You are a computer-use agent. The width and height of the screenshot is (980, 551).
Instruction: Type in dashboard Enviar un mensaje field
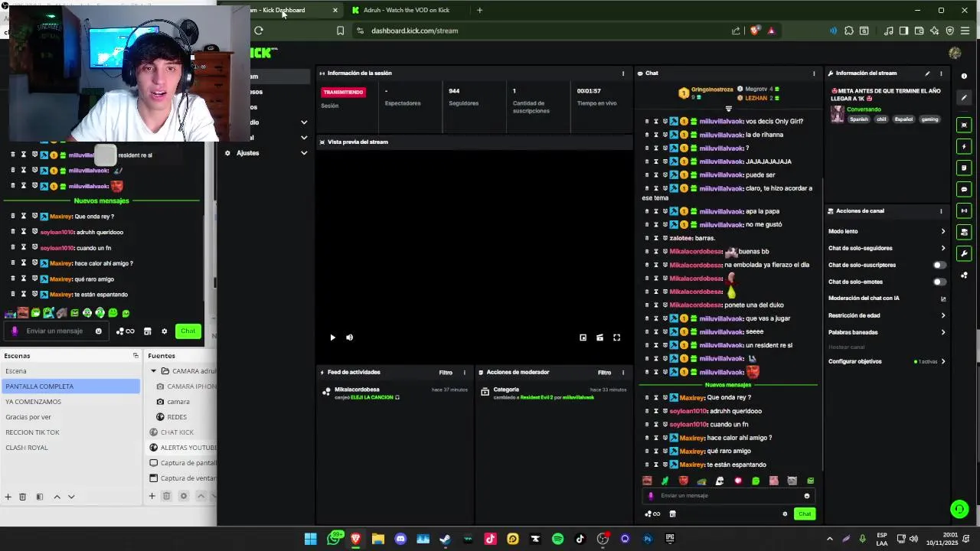(727, 496)
